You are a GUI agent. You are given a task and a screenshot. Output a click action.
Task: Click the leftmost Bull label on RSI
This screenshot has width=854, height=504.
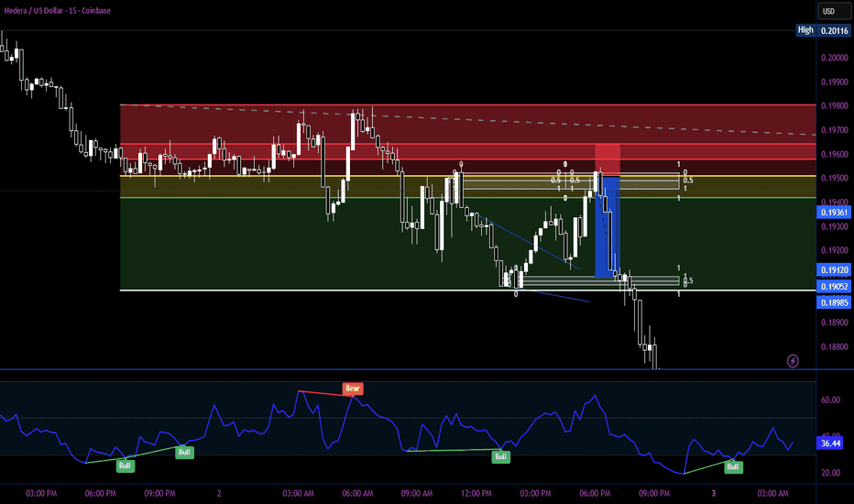(x=126, y=466)
